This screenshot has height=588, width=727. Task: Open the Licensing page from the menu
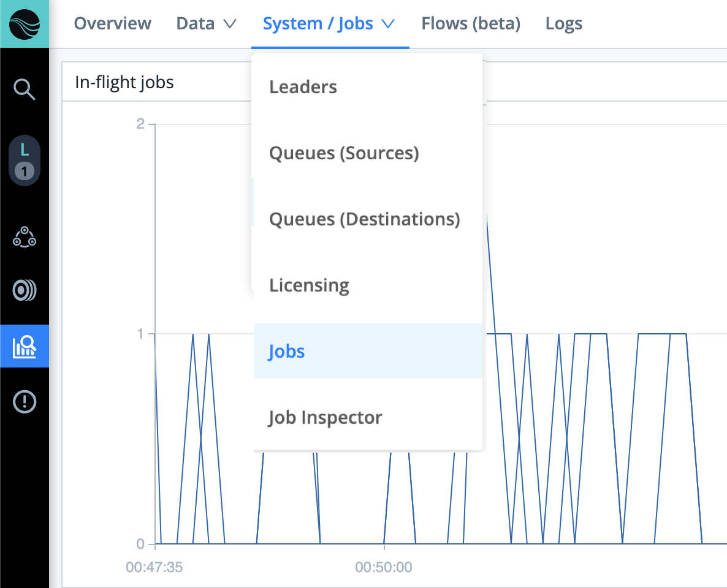(x=309, y=285)
